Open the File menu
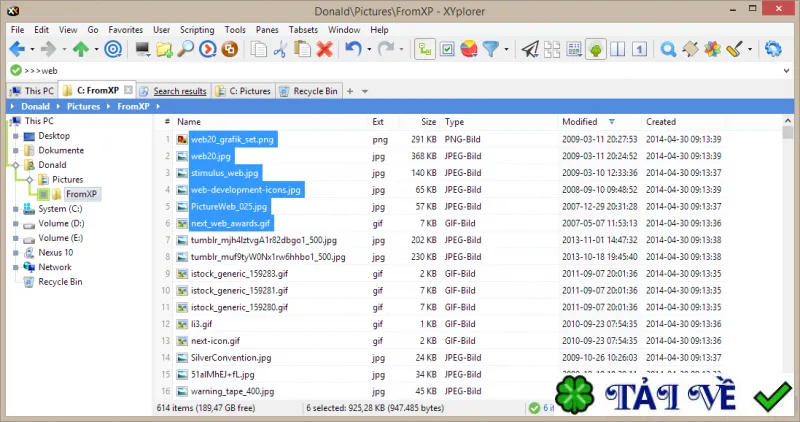The width and height of the screenshot is (800, 422). [x=17, y=30]
